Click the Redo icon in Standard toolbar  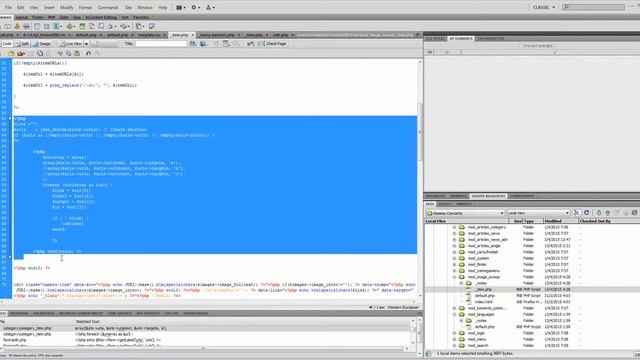[x=97, y=53]
